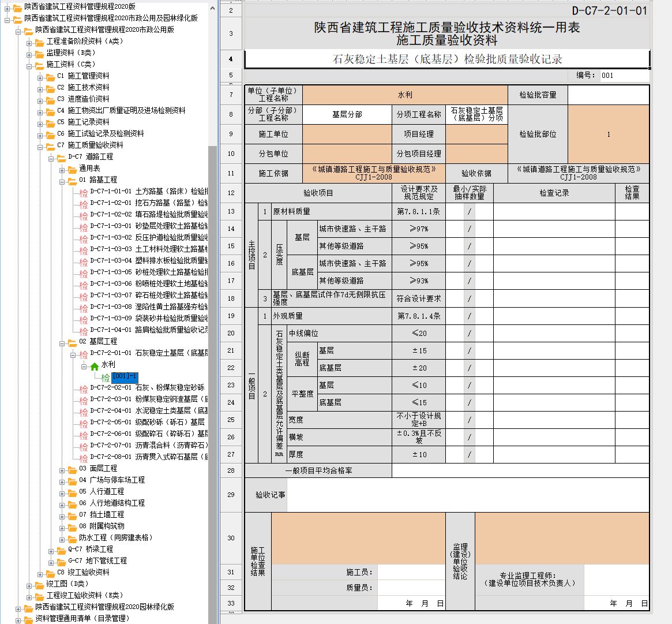
Task: Open G-C7 地下管线工程 tree entry
Action: [x=97, y=561]
